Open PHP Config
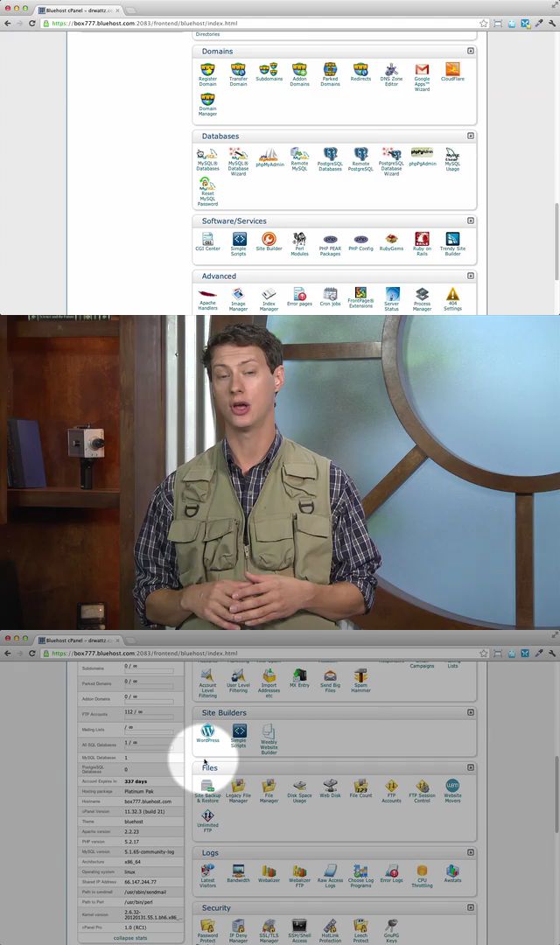Image resolution: width=560 pixels, height=945 pixels. pyautogui.click(x=360, y=242)
